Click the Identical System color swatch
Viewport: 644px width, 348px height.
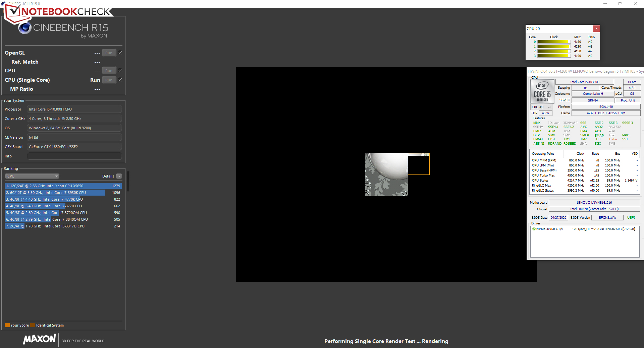(33, 325)
